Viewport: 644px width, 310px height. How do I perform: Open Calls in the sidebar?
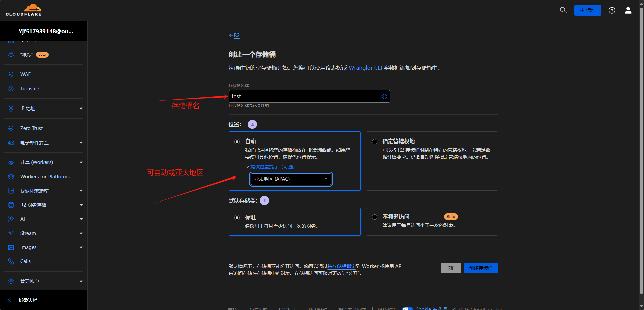tap(25, 261)
